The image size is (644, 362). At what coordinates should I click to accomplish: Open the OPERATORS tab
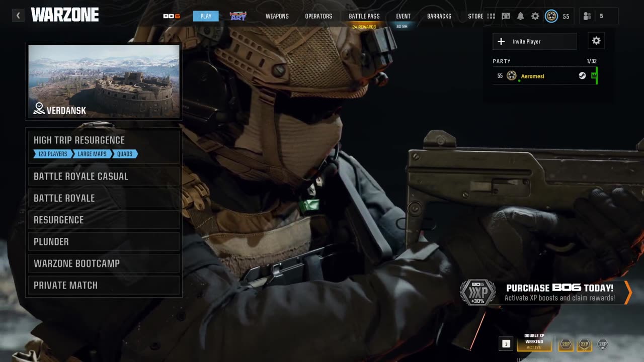click(318, 16)
